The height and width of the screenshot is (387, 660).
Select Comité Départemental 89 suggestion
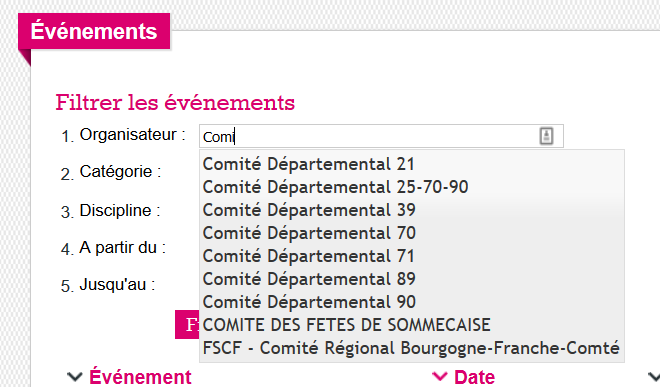(x=412, y=279)
